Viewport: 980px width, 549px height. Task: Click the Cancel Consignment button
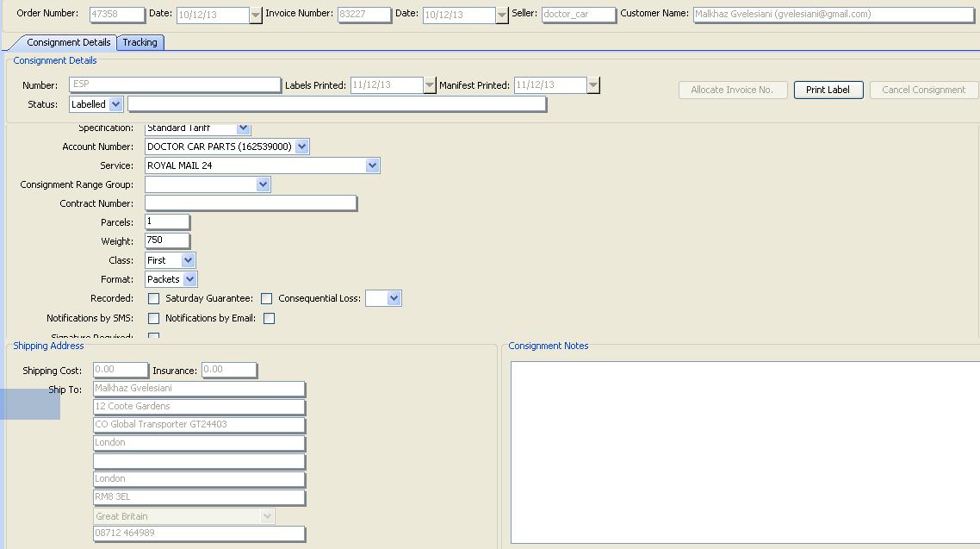point(924,90)
